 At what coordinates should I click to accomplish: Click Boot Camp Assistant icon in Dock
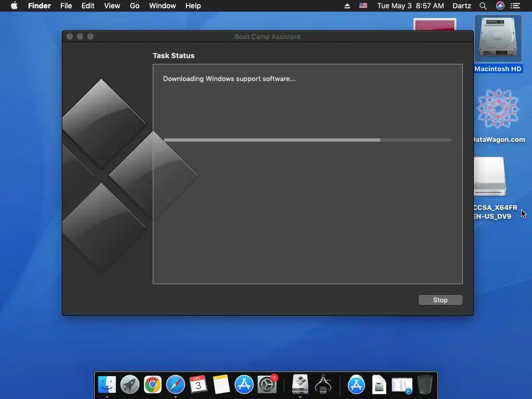(300, 384)
